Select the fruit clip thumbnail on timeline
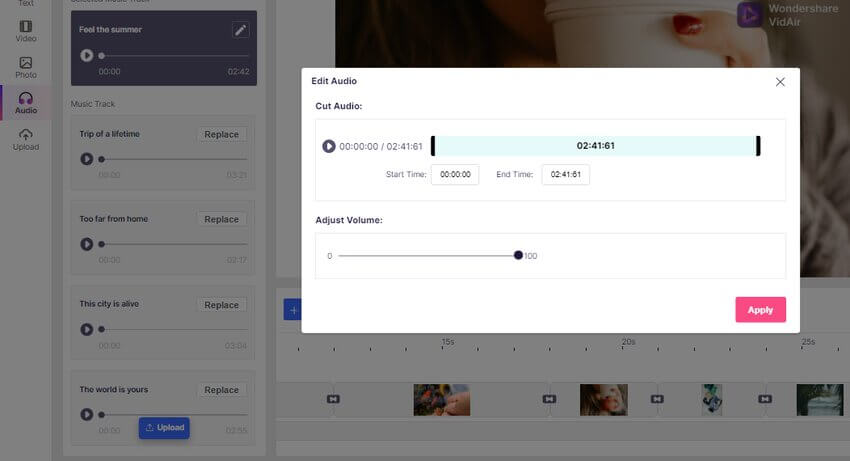This screenshot has height=461, width=850. [x=442, y=400]
